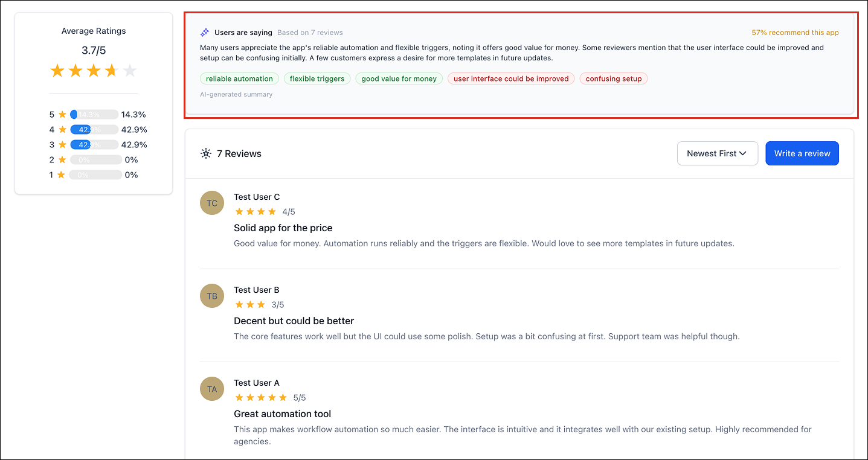
Task: Click the Users are saying heading
Action: coord(243,33)
